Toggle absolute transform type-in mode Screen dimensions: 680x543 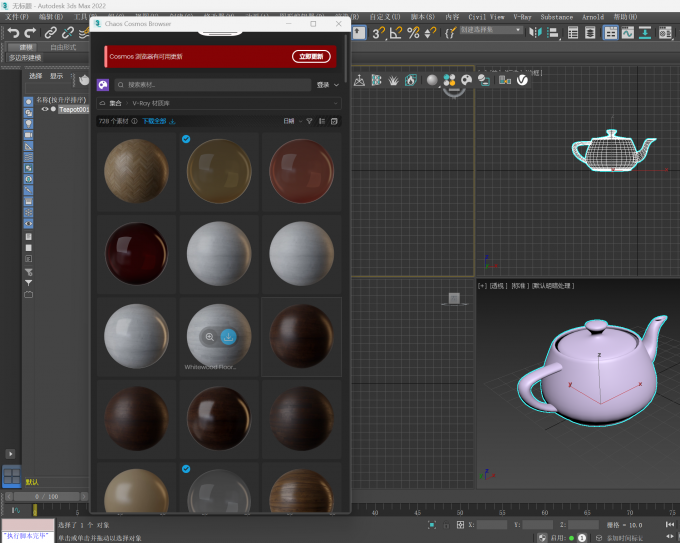pos(461,525)
